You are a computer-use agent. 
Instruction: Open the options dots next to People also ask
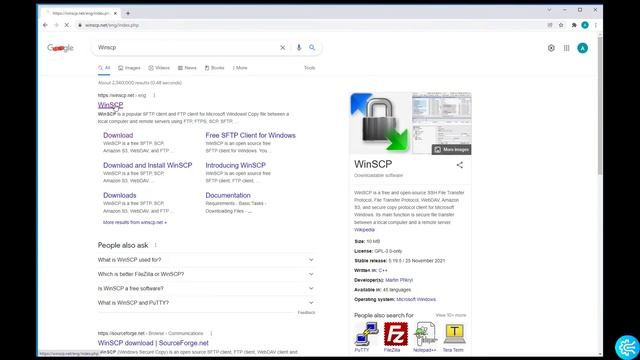[156, 245]
